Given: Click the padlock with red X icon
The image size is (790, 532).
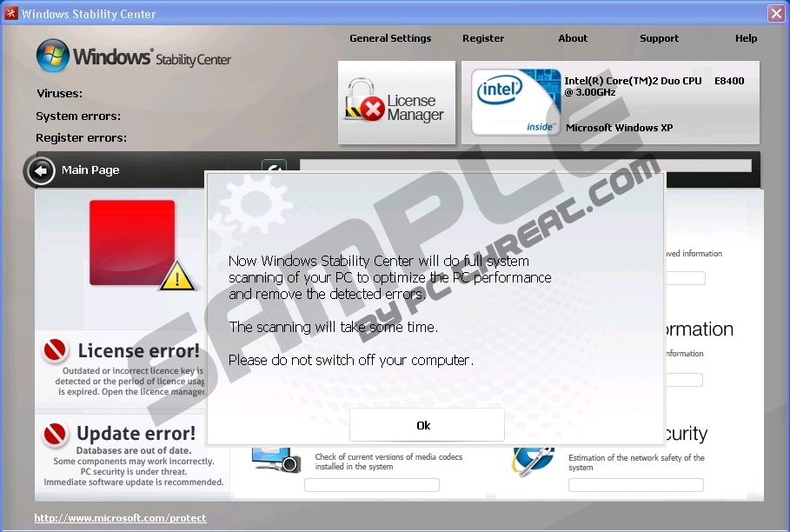Looking at the screenshot, I should click(x=364, y=100).
